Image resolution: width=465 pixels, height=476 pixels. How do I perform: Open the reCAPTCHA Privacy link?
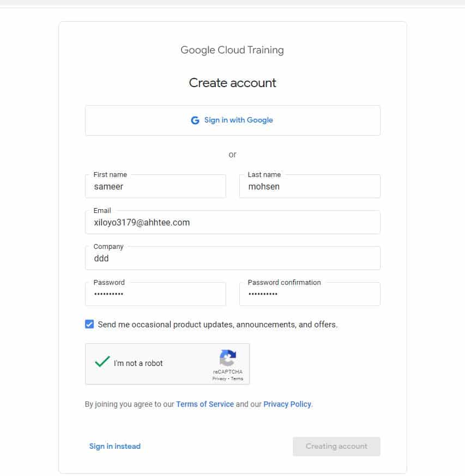[x=219, y=379]
